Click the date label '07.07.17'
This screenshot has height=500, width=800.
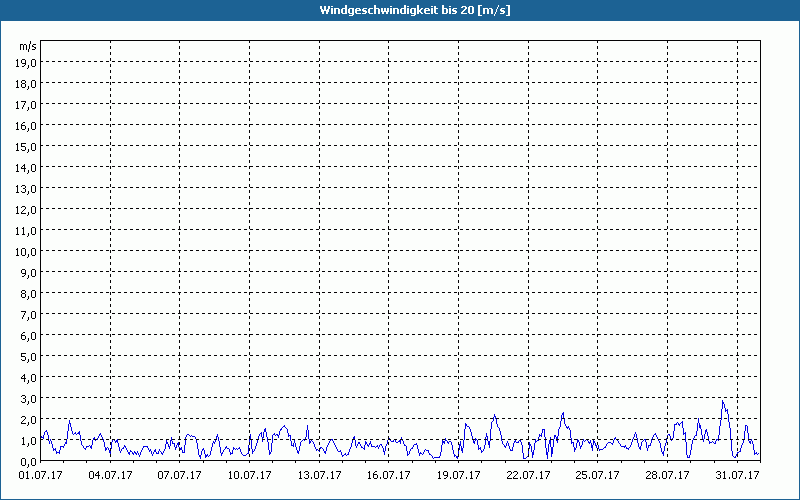(x=180, y=476)
